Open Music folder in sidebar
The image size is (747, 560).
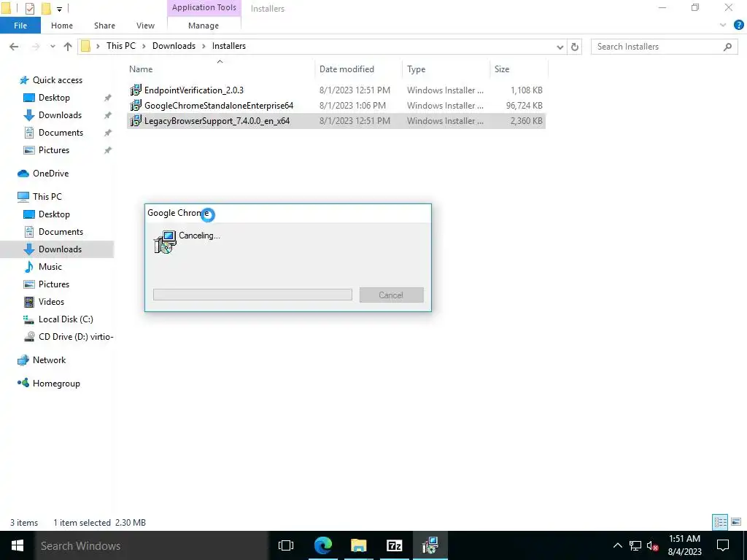[x=50, y=267]
